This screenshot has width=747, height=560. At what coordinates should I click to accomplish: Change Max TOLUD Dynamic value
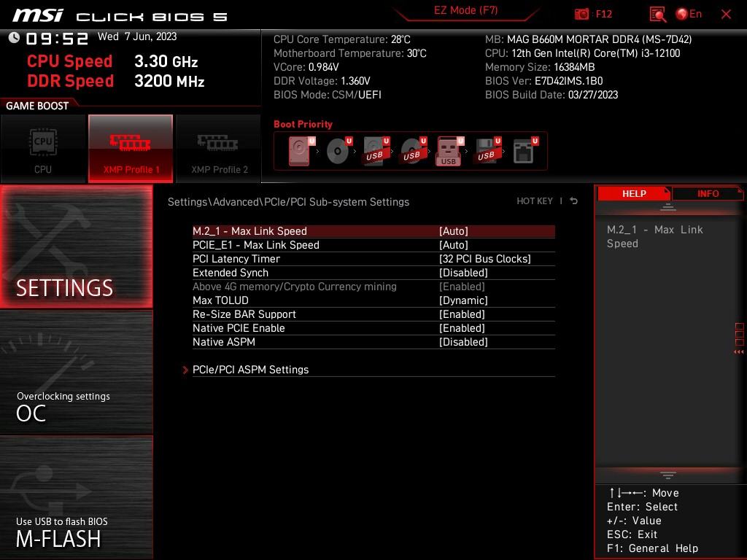tap(463, 300)
